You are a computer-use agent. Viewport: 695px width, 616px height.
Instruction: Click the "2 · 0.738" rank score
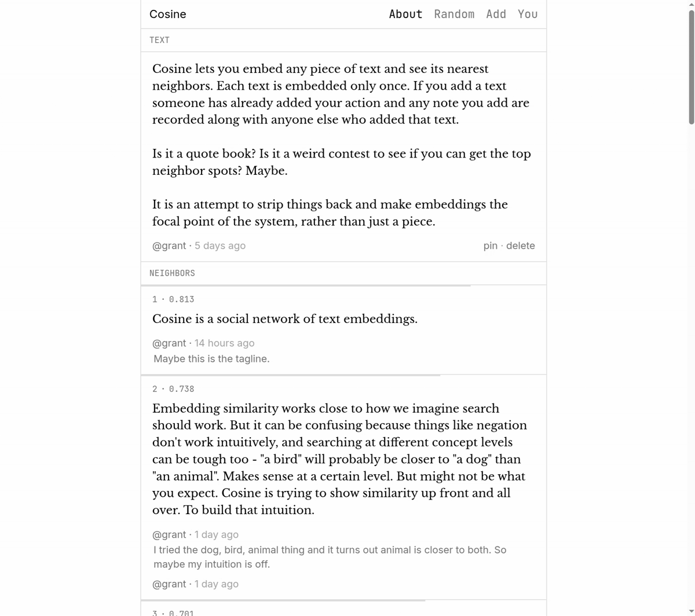(173, 389)
